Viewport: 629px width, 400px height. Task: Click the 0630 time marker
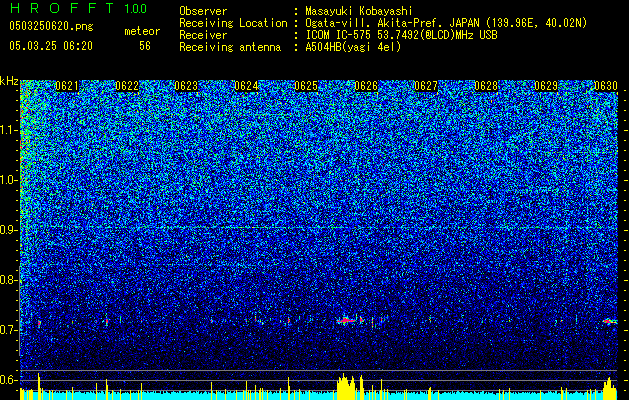tap(606, 86)
